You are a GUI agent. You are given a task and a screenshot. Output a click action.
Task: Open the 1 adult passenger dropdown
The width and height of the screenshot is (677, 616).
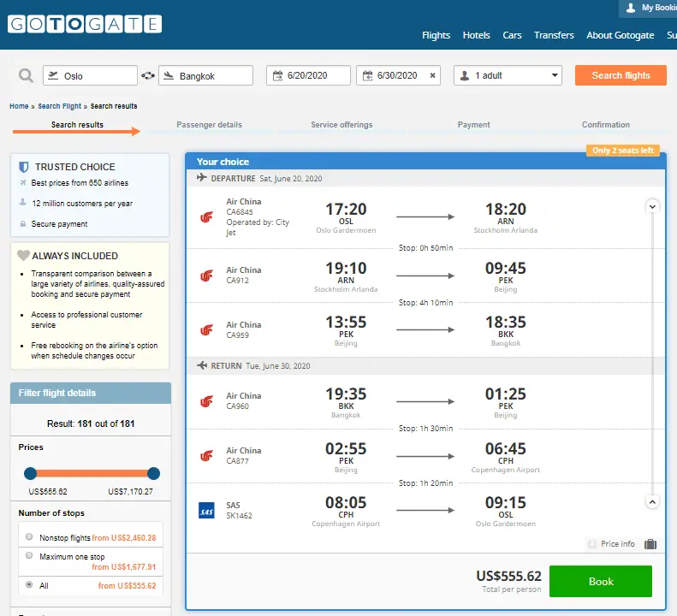pos(508,75)
